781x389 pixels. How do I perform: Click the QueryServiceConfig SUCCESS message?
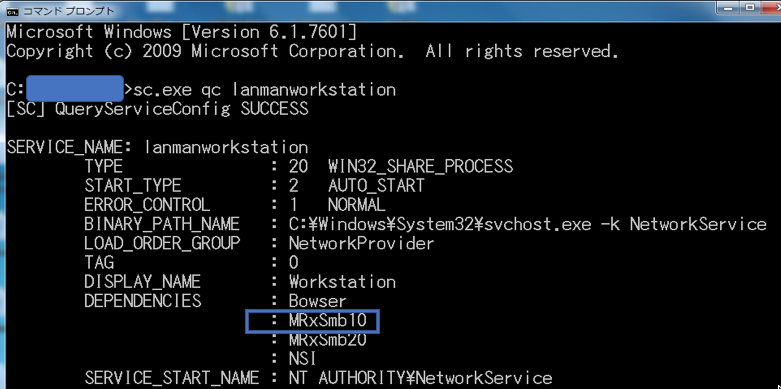pyautogui.click(x=157, y=109)
